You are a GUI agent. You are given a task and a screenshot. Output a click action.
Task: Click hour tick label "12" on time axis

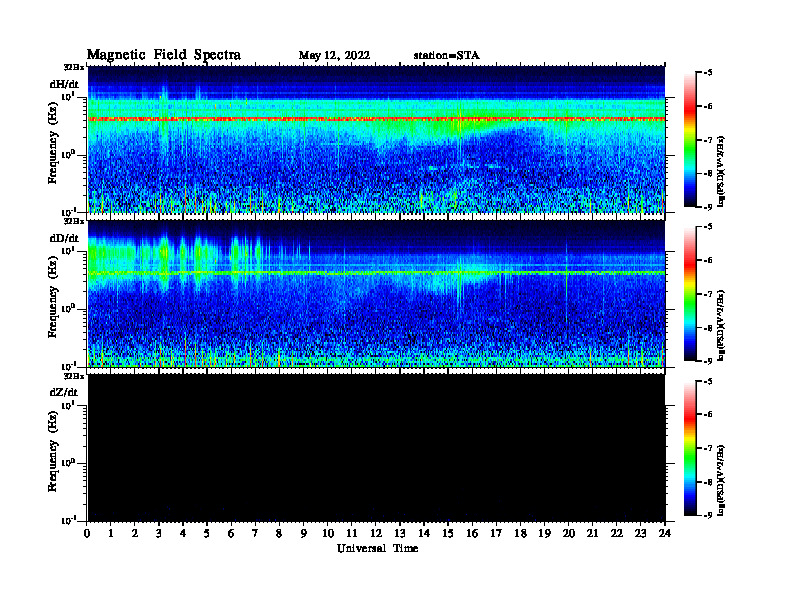click(x=376, y=534)
